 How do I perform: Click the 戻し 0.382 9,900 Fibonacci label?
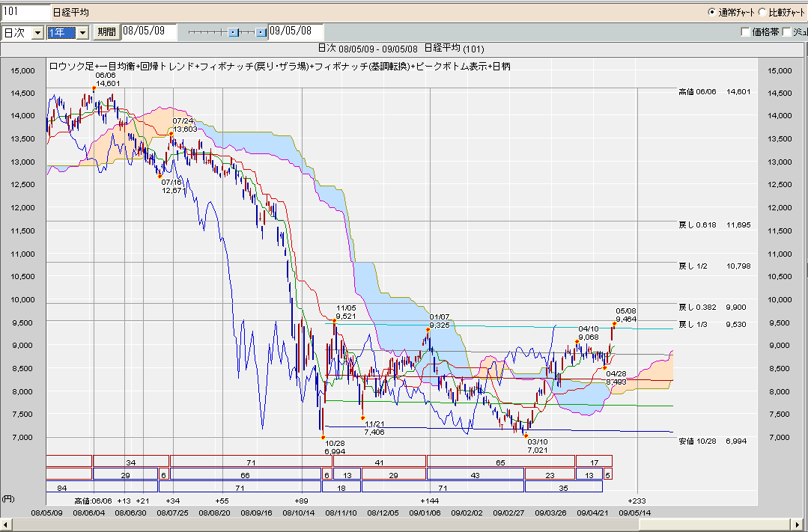[713, 308]
